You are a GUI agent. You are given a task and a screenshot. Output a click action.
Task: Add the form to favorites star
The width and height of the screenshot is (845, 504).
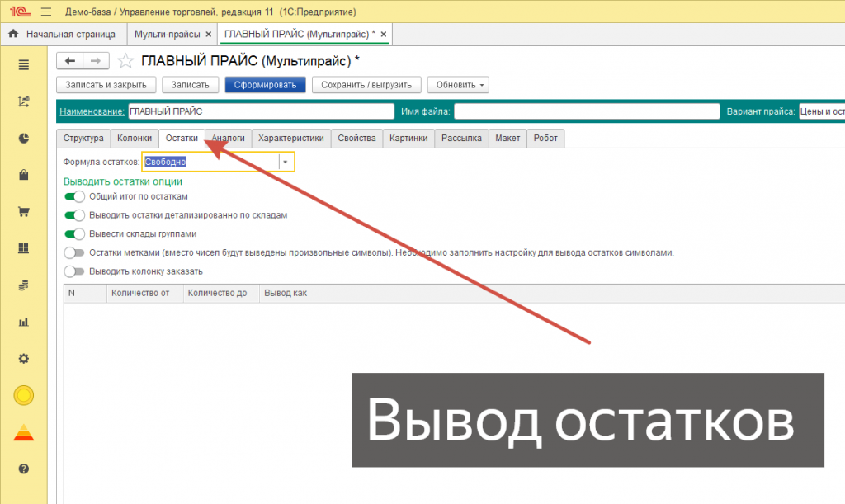point(125,61)
